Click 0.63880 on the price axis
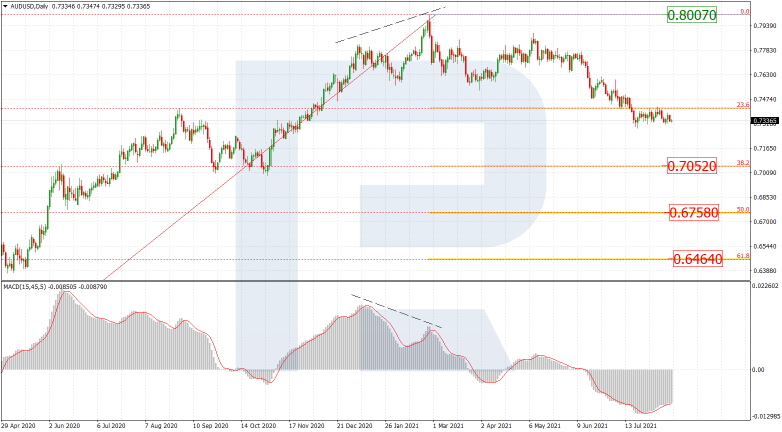This screenshot has height=432, width=782. [765, 270]
